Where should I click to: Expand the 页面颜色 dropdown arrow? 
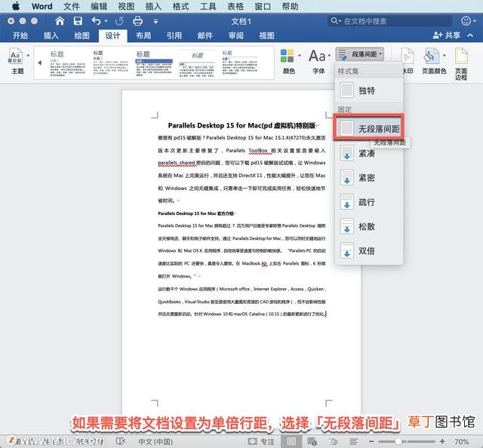click(x=445, y=56)
